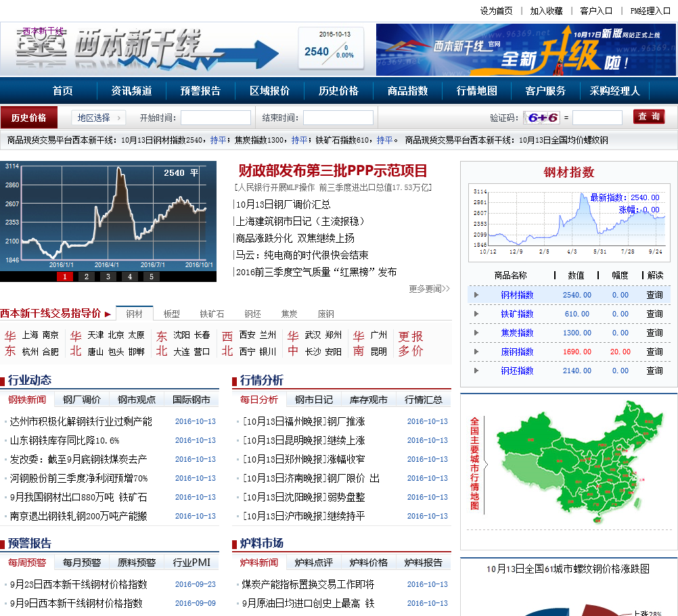The width and height of the screenshot is (678, 616).
Task: Show chart slide number 4
Action: click(130, 277)
